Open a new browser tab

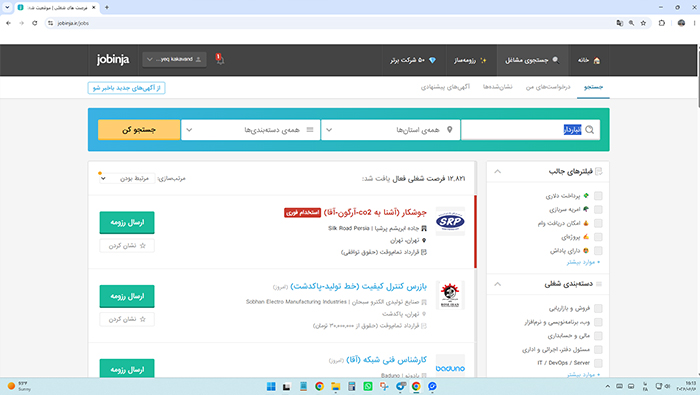pos(107,8)
